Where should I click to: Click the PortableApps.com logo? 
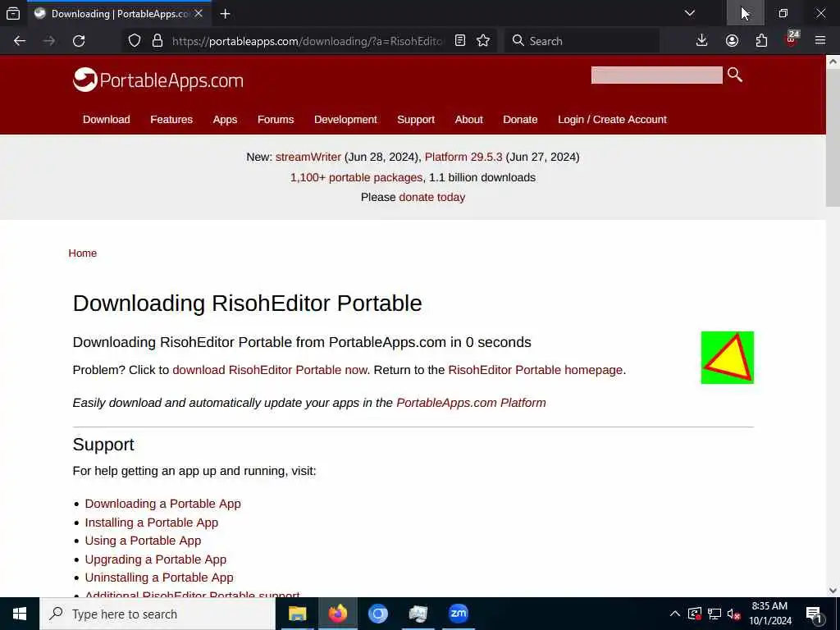[158, 80]
